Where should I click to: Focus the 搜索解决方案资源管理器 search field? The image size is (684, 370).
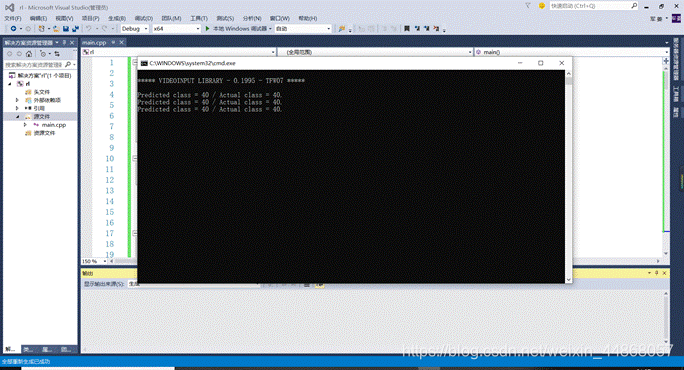tap(34, 65)
